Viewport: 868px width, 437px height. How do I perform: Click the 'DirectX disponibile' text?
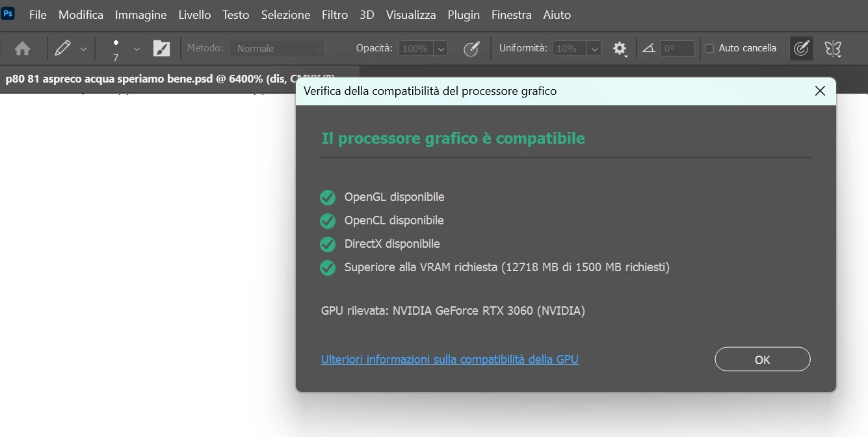[x=392, y=244]
